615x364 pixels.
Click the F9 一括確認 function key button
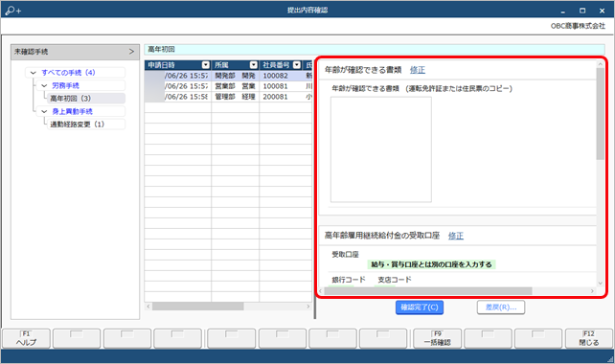pos(438,338)
